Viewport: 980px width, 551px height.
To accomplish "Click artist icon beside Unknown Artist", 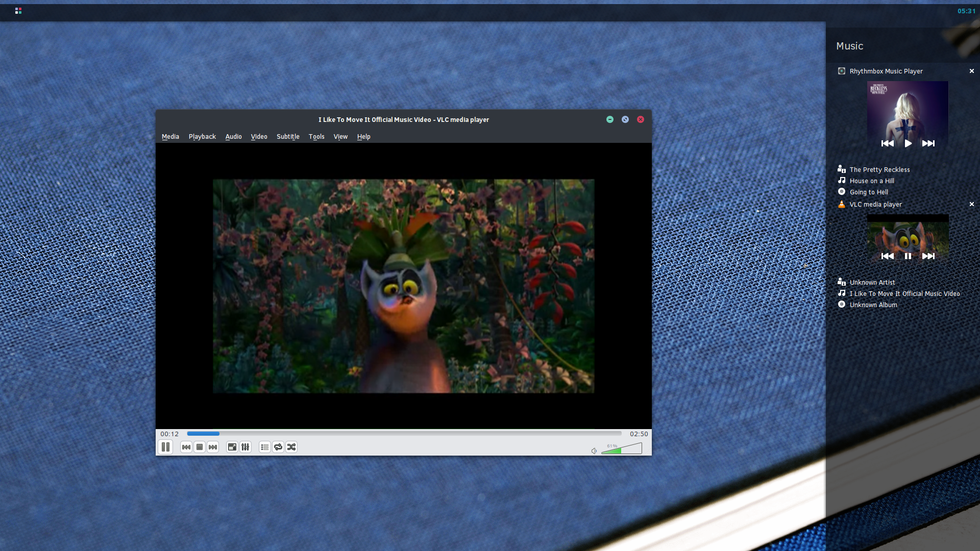I will (x=842, y=282).
